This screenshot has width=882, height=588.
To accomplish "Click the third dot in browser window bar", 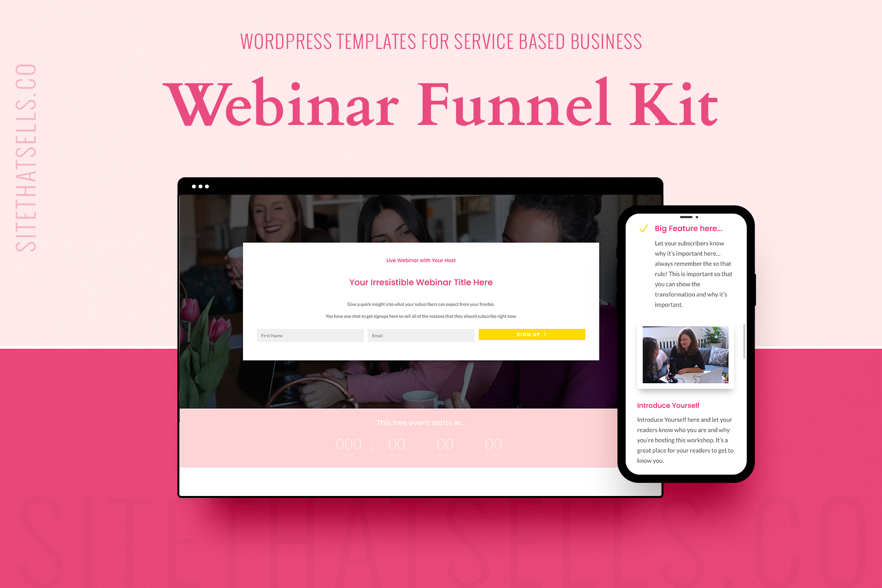I will [207, 186].
